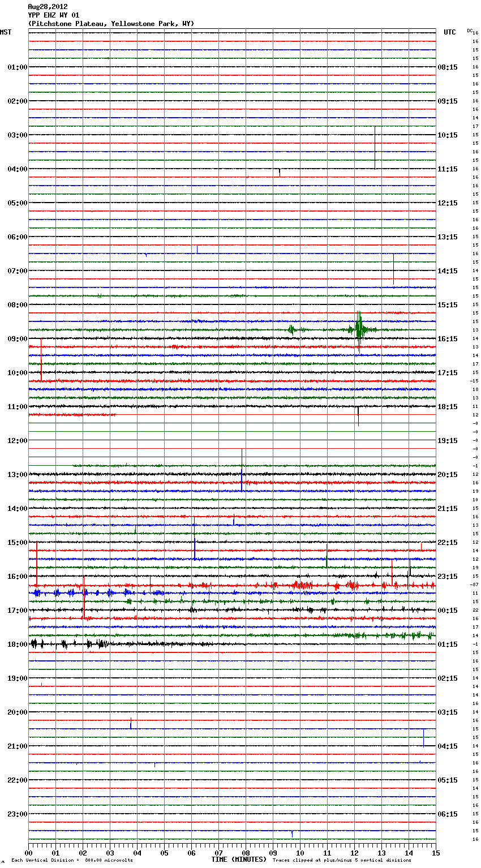Click the DC column header

[470, 30]
